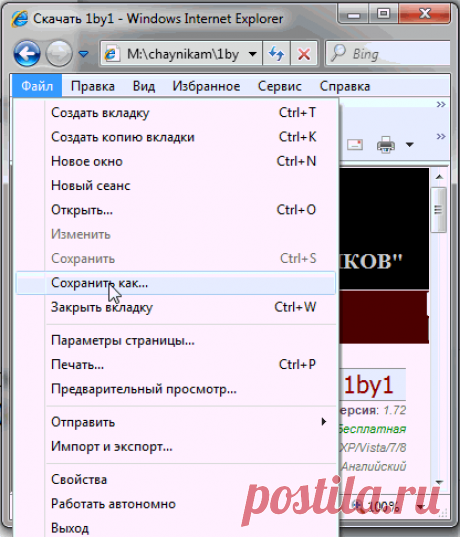Open Предварительный просмотр... menu entry
The image size is (460, 537).
175,389
